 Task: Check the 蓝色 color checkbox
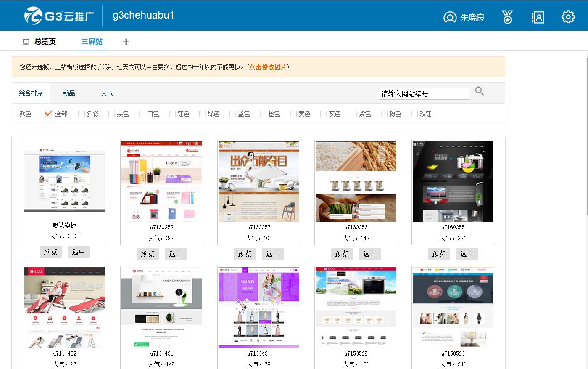click(233, 114)
